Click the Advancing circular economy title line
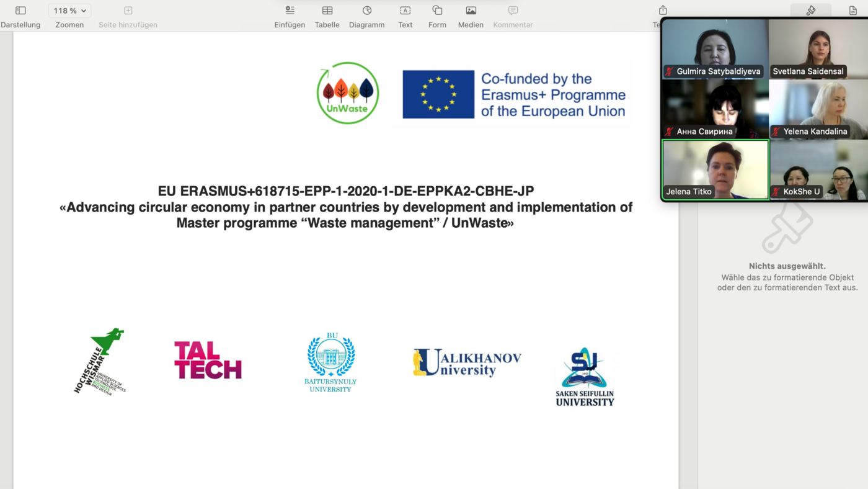The height and width of the screenshot is (489, 868). tap(346, 207)
